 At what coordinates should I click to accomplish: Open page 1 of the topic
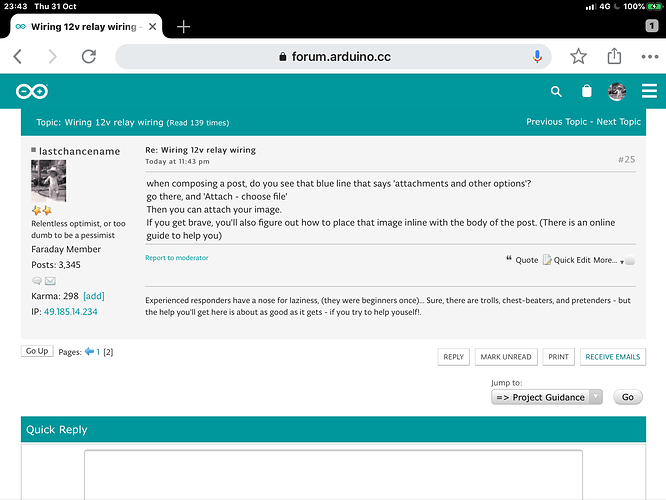pyautogui.click(x=98, y=352)
